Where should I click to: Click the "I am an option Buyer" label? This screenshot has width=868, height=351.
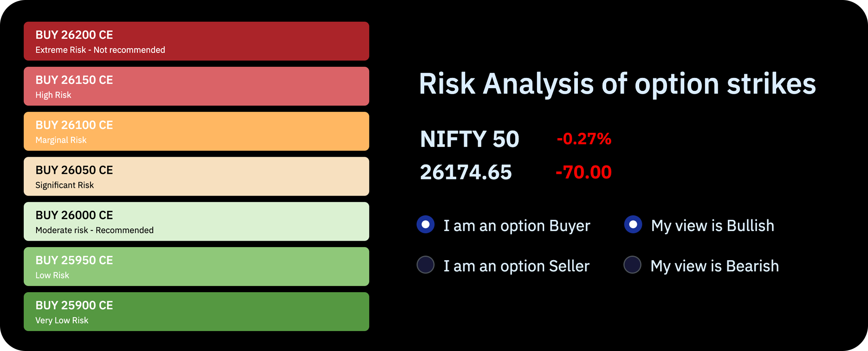[x=517, y=226]
